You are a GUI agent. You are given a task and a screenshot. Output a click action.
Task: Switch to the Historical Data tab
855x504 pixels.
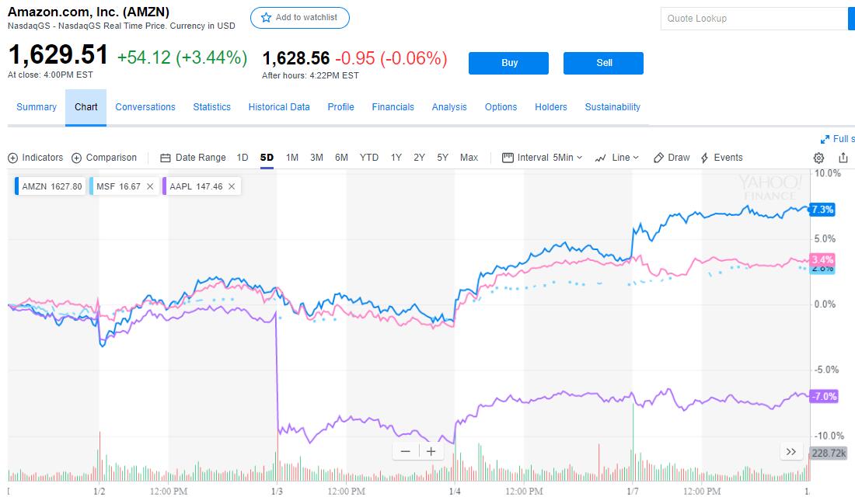point(279,107)
